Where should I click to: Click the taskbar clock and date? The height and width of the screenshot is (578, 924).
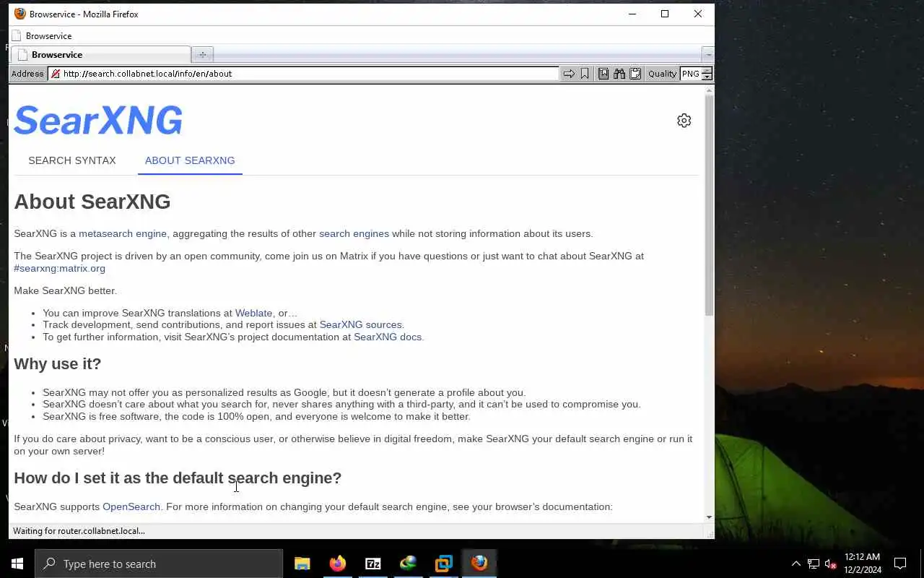click(x=863, y=564)
